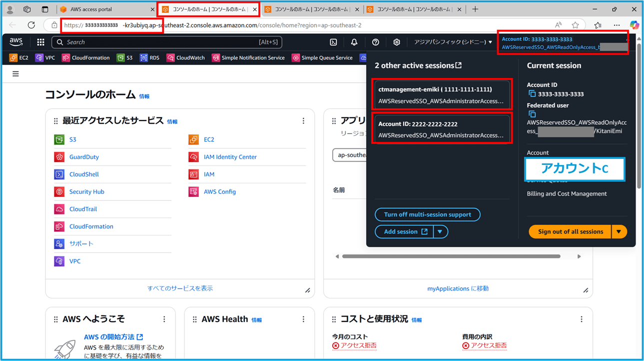Screen dimensions: 644x361
Task: Open CloudWatch from the favorites bar
Action: click(185, 58)
